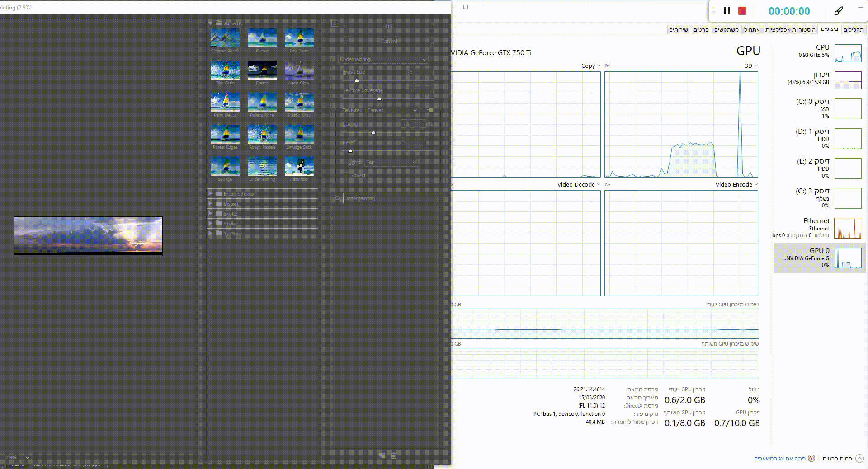Expand the Sketch filter folder
This screenshot has height=469, width=868.
[x=210, y=213]
